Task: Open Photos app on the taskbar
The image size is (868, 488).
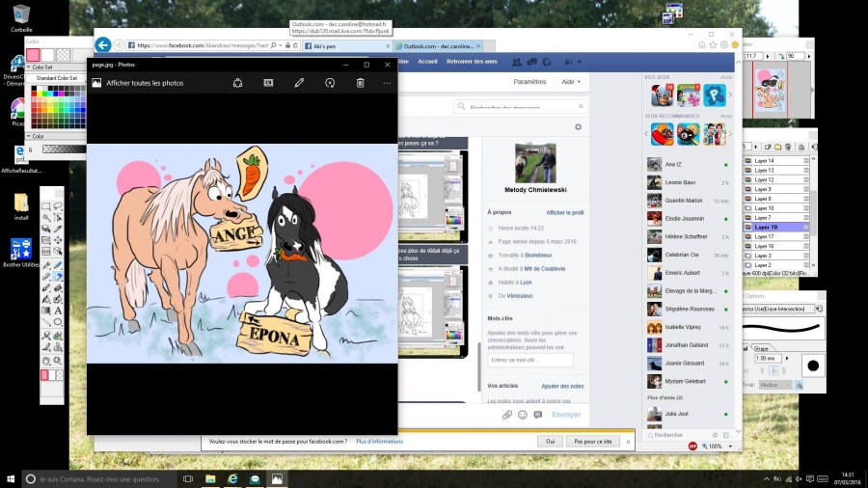Action: [x=277, y=478]
